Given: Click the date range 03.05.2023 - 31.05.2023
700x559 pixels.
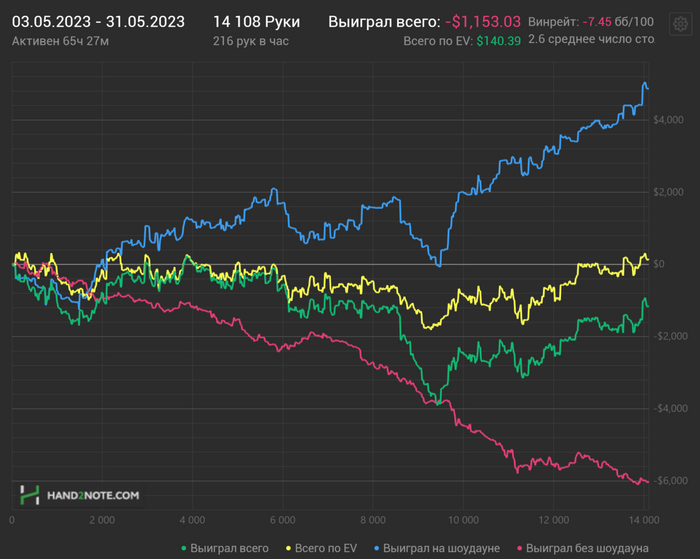Looking at the screenshot, I should pos(98,21).
